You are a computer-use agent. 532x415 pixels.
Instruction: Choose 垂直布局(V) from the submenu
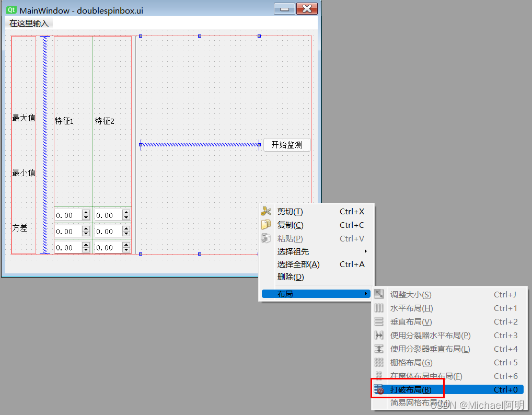(448, 321)
